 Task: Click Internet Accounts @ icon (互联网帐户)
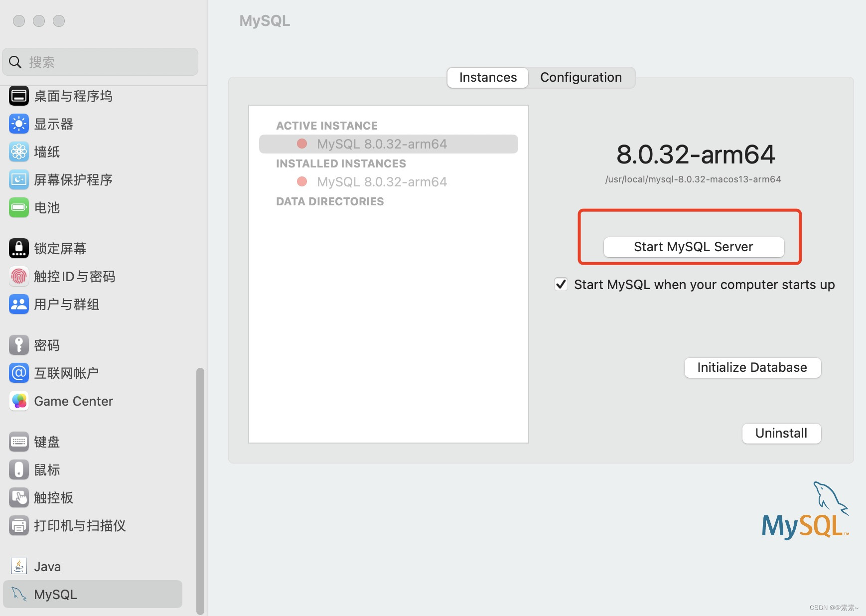pos(19,373)
